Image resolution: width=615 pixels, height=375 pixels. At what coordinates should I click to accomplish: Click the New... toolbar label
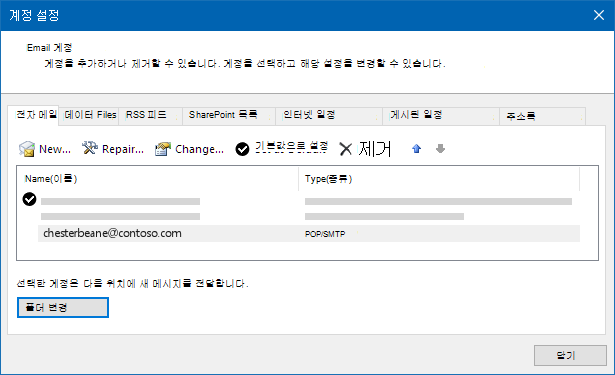55,149
